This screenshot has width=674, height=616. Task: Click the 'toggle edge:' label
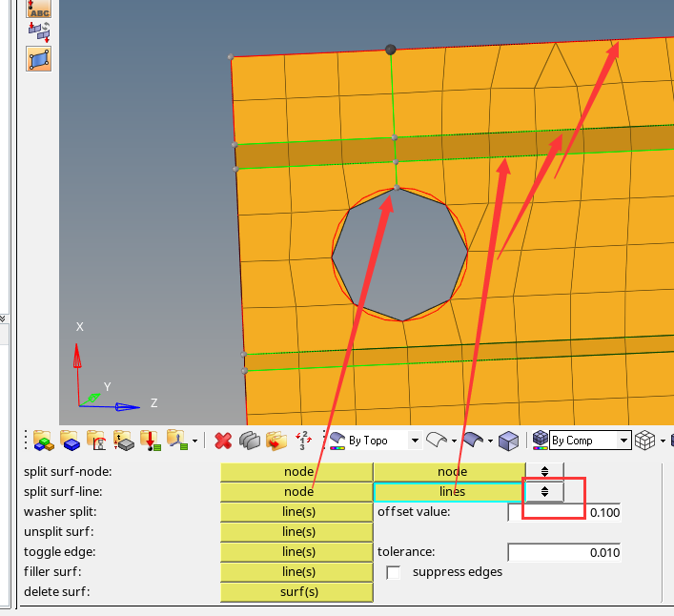pyautogui.click(x=60, y=551)
